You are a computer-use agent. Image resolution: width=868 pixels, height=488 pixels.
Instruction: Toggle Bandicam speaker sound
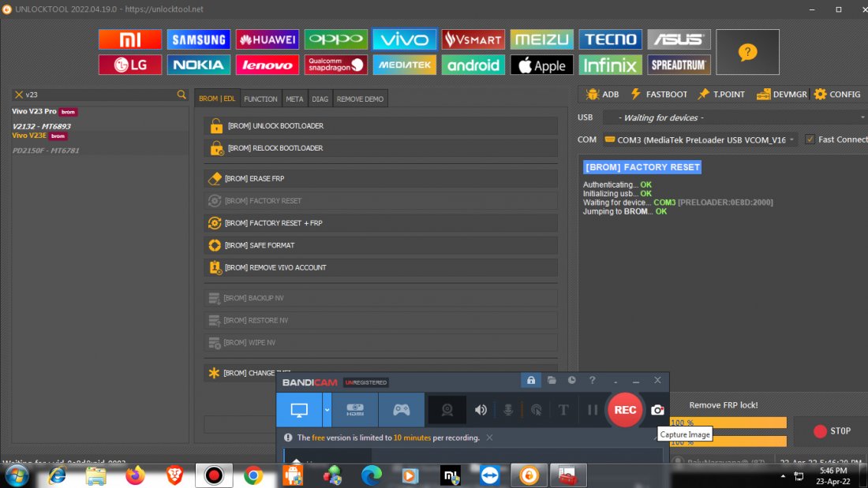pos(481,410)
